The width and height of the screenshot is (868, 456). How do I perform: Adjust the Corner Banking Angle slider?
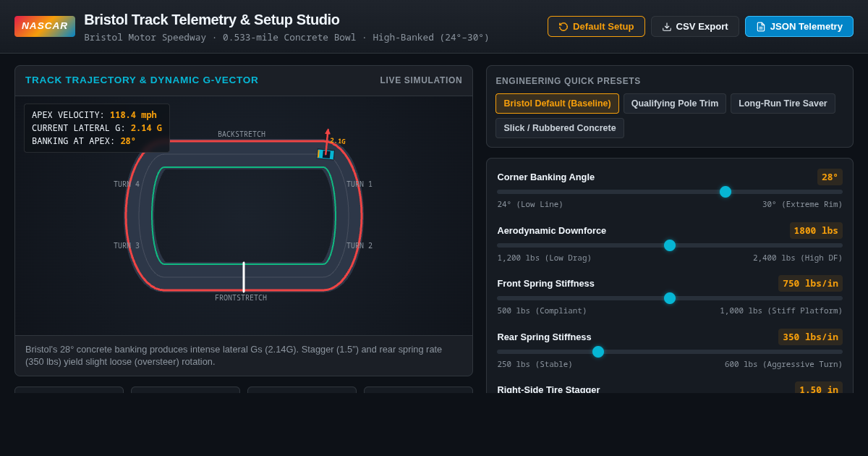click(x=670, y=192)
